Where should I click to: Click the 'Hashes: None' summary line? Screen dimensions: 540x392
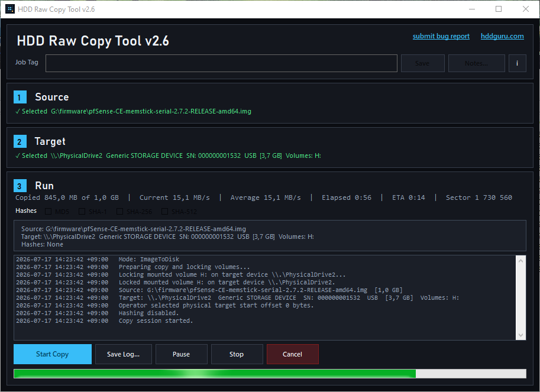pyautogui.click(x=43, y=244)
